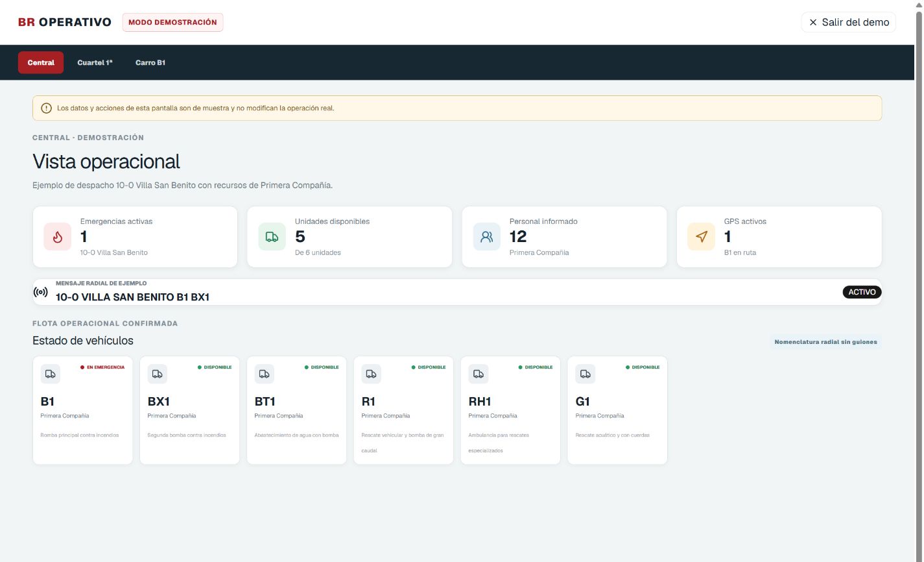Click the warning icon in the yellow notice banner
Screen dimensions: 924x562
point(46,108)
